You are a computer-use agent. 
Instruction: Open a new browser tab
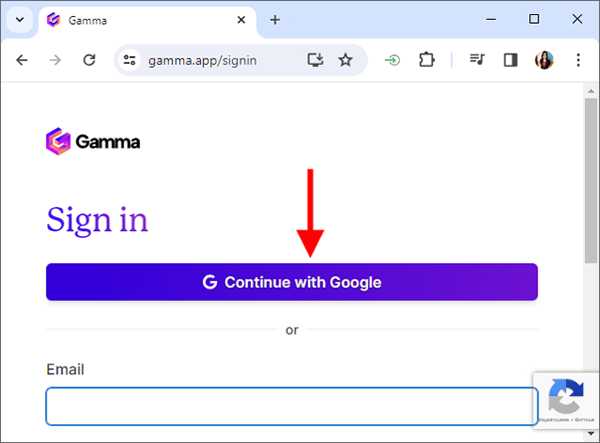[x=275, y=20]
